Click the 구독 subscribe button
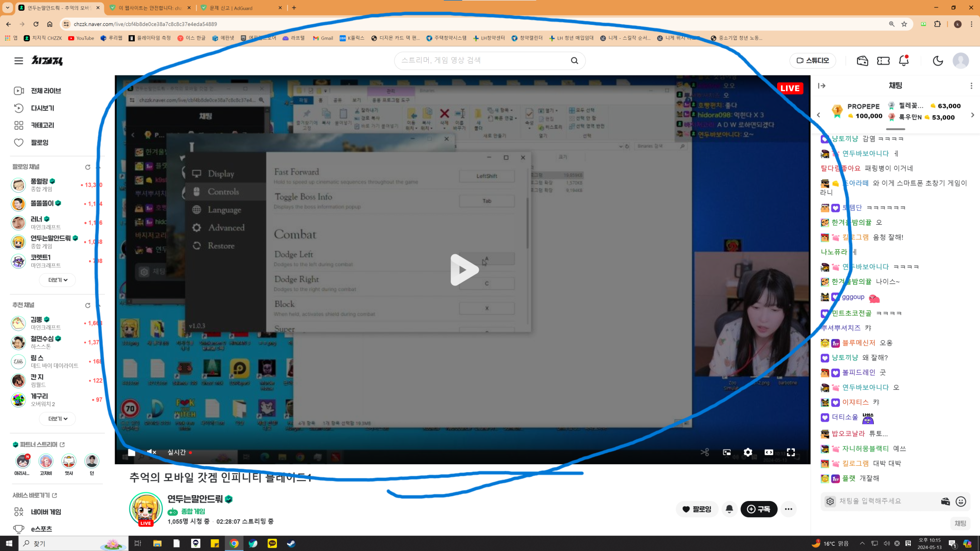The height and width of the screenshot is (551, 980). coord(759,509)
